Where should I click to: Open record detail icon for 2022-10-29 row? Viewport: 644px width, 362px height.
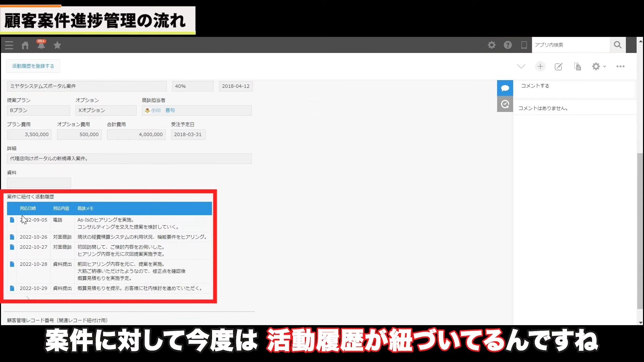[12, 288]
